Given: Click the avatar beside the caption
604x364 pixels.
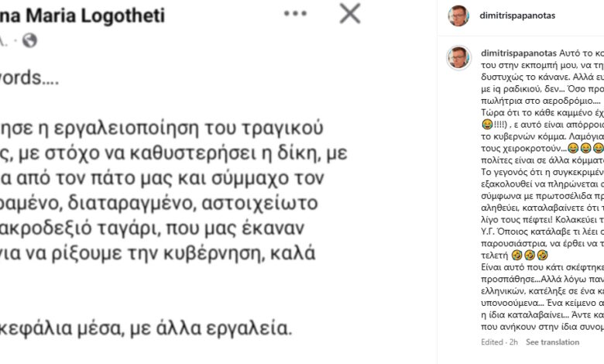Looking at the screenshot, I should pyautogui.click(x=458, y=57).
